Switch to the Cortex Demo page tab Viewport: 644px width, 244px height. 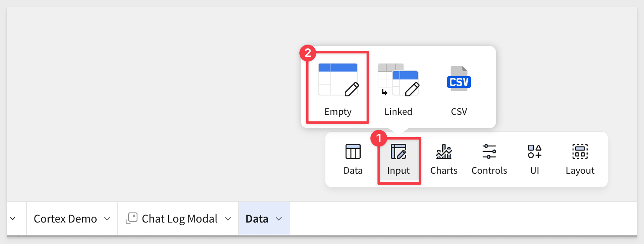pos(65,219)
